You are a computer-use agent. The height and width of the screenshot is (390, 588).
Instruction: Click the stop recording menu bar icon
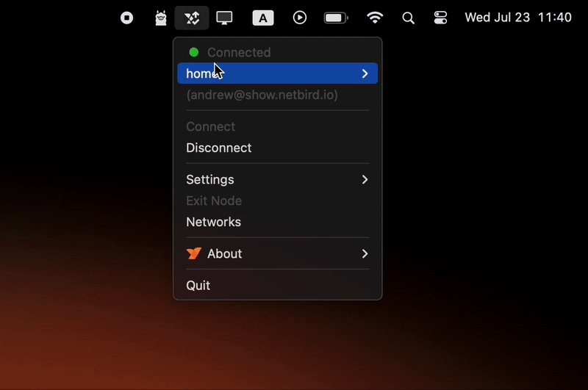tap(127, 18)
